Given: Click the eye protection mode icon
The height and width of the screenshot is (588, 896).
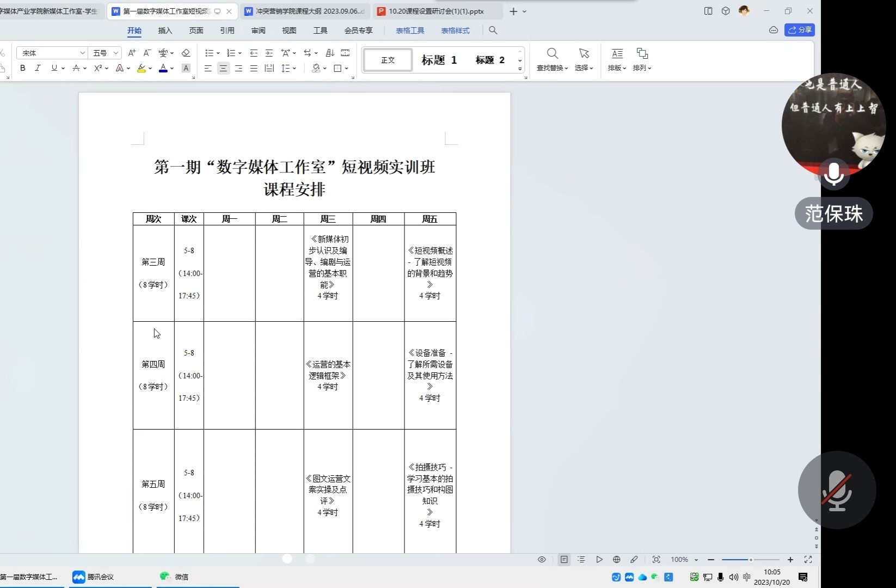Looking at the screenshot, I should point(542,559).
